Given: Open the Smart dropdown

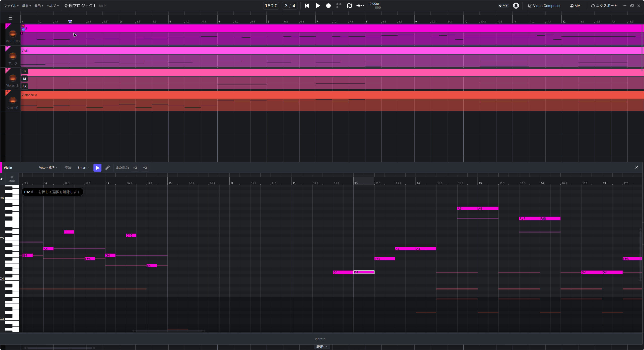Looking at the screenshot, I should [x=83, y=168].
